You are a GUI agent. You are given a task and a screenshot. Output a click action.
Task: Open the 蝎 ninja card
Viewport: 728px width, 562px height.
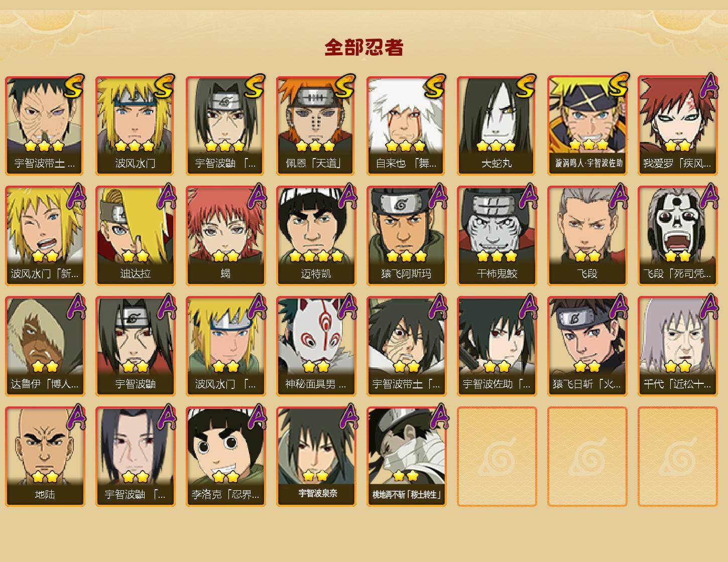tap(225, 236)
